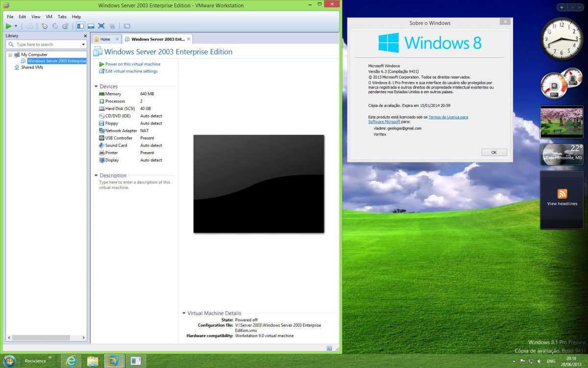
Task: Open the Edit menu
Action: (23, 17)
